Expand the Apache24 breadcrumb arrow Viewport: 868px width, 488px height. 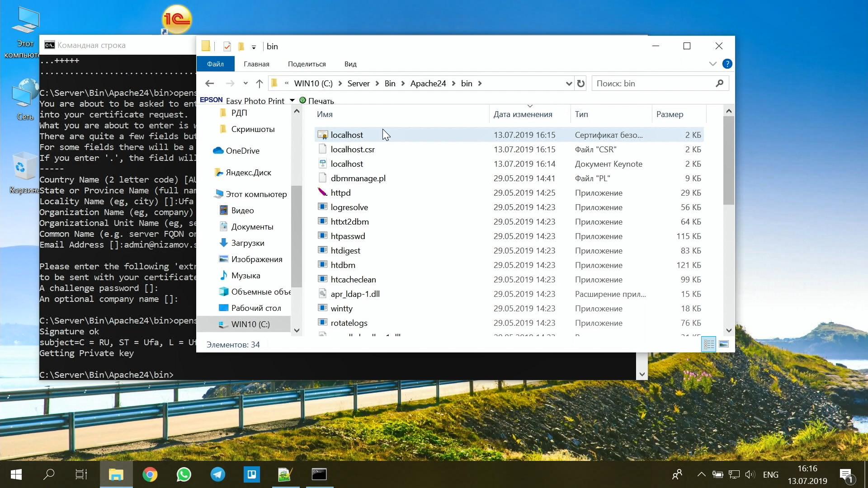point(453,84)
